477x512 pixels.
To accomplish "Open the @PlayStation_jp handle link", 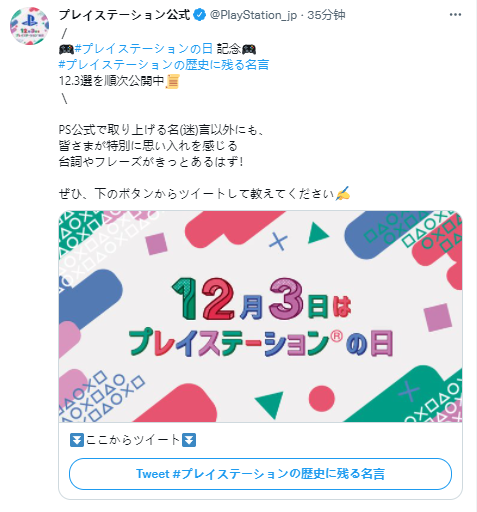I will (x=253, y=15).
